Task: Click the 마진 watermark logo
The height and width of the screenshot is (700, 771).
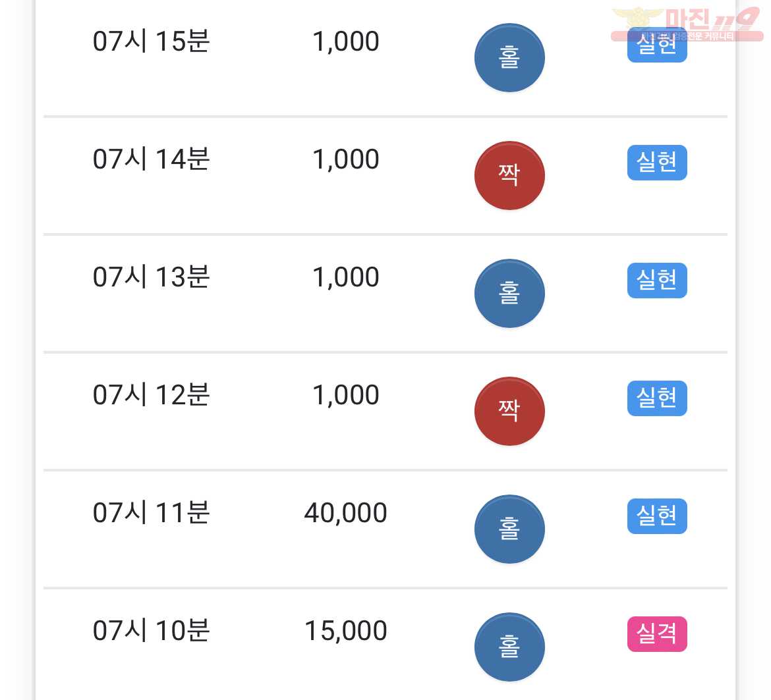Action: pyautogui.click(x=687, y=24)
